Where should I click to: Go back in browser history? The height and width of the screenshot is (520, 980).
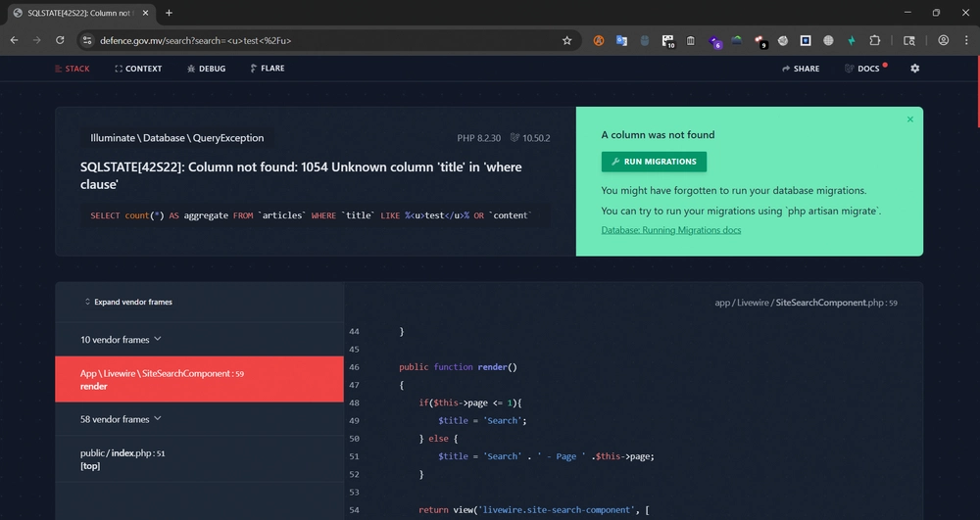tap(15, 40)
